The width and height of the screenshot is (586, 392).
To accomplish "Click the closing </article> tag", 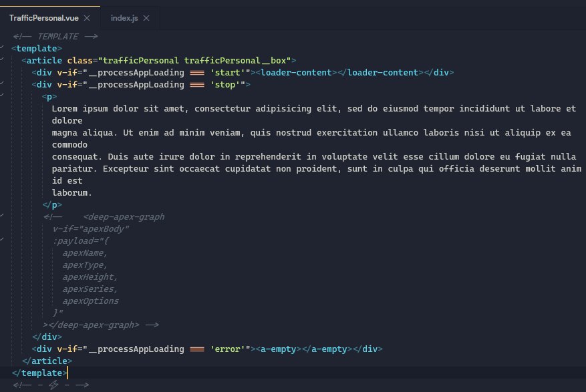I will pos(47,361).
